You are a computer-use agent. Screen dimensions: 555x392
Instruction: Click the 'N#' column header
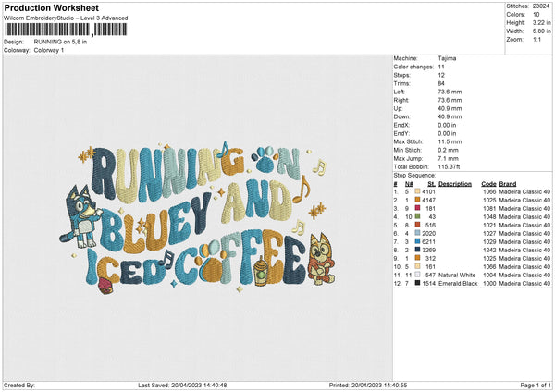point(409,184)
